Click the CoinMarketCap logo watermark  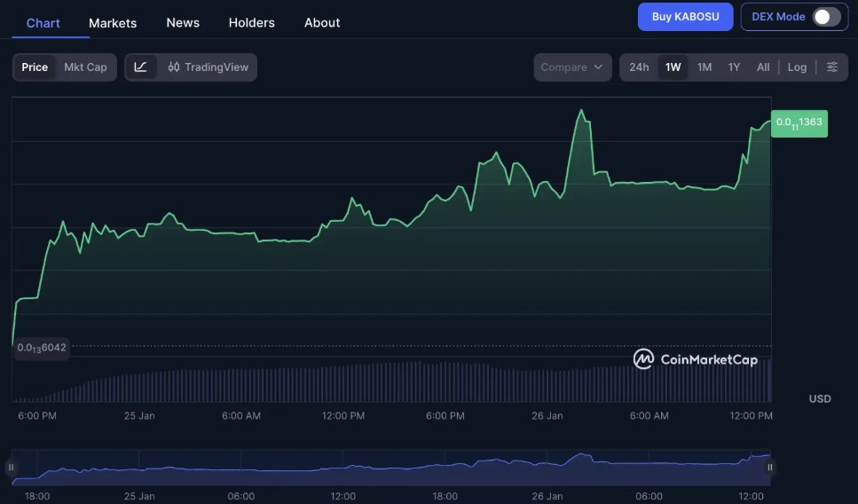point(695,359)
